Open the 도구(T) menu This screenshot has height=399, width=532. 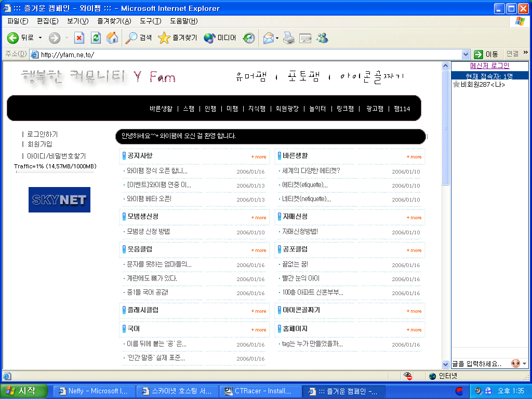point(150,21)
